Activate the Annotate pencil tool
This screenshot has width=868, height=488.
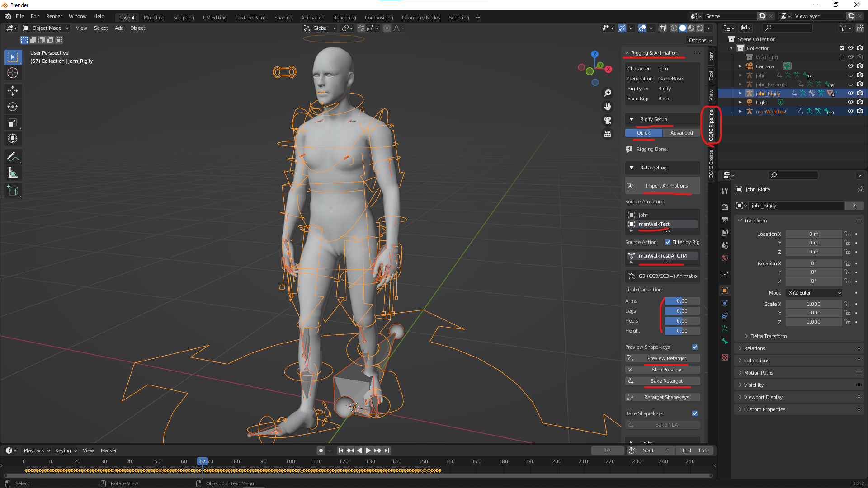point(13,157)
